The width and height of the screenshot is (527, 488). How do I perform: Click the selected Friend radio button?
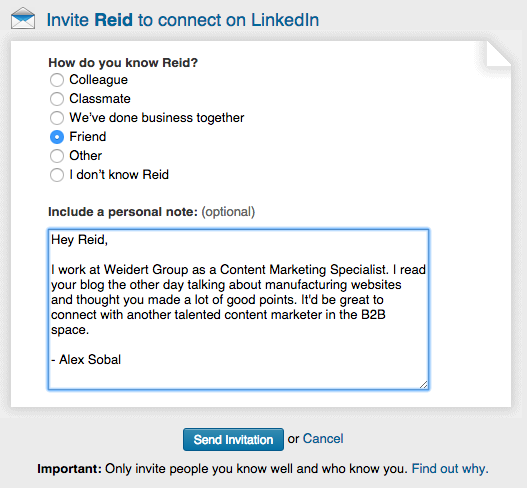[x=57, y=137]
